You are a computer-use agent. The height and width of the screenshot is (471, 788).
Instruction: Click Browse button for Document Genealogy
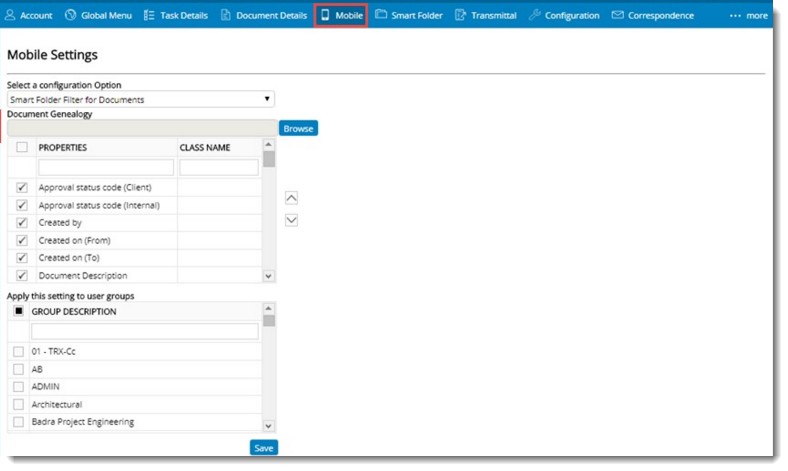tap(298, 128)
